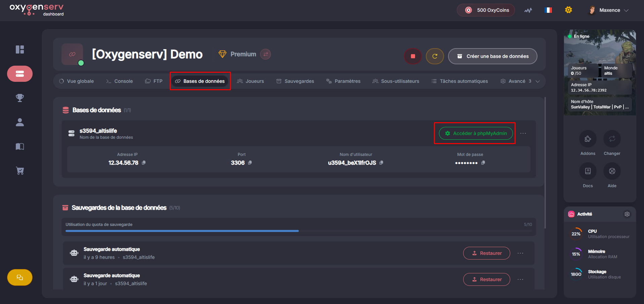Open the trophy icon in sidebar
Viewport: 644px width, 304px height.
click(x=20, y=98)
